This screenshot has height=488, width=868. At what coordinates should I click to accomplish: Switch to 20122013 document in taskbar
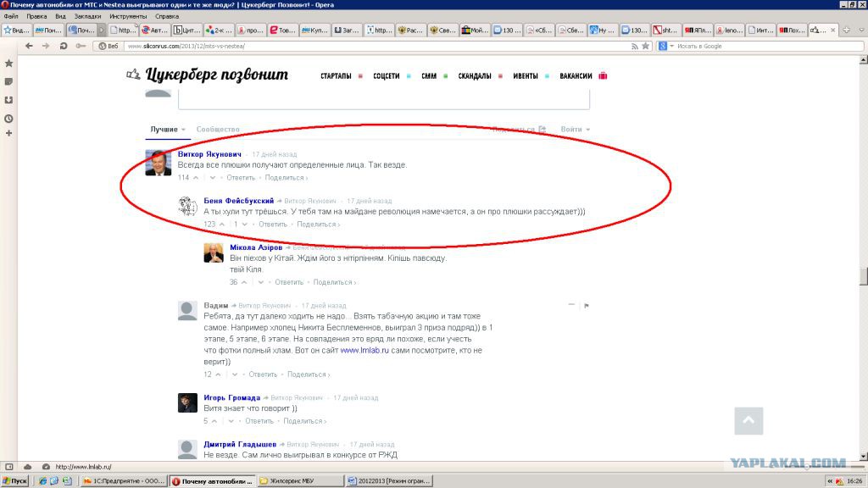tap(389, 481)
